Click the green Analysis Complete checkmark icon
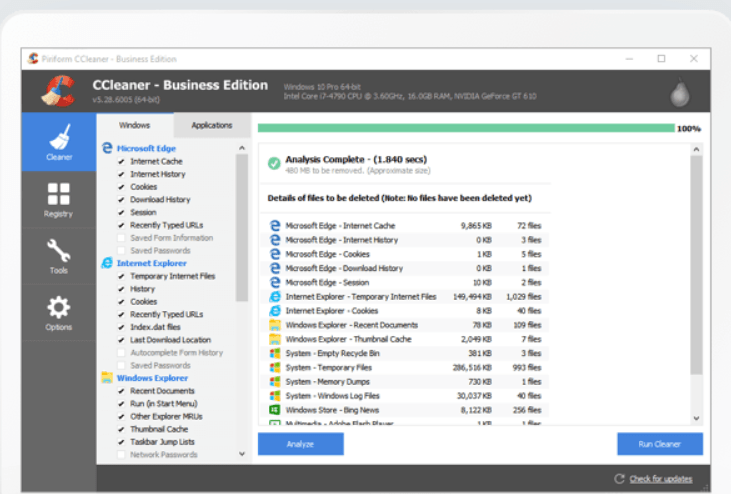 274,164
